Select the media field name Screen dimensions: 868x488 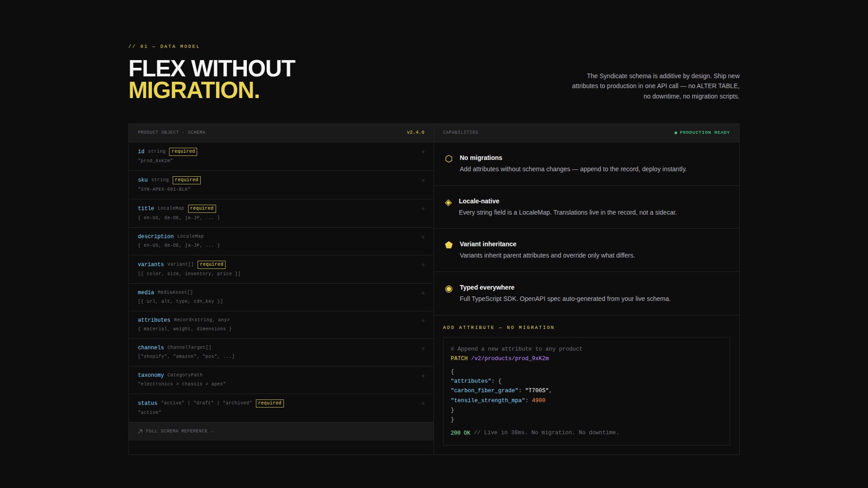(146, 292)
